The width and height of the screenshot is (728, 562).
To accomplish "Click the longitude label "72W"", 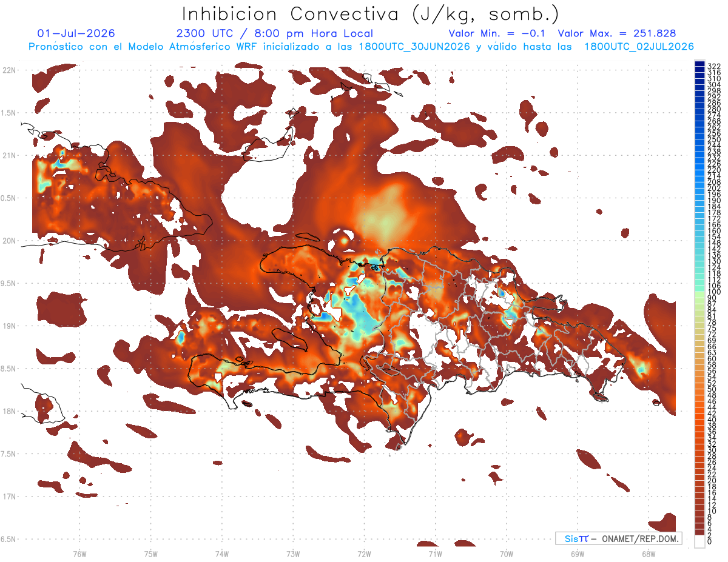I will [x=364, y=554].
